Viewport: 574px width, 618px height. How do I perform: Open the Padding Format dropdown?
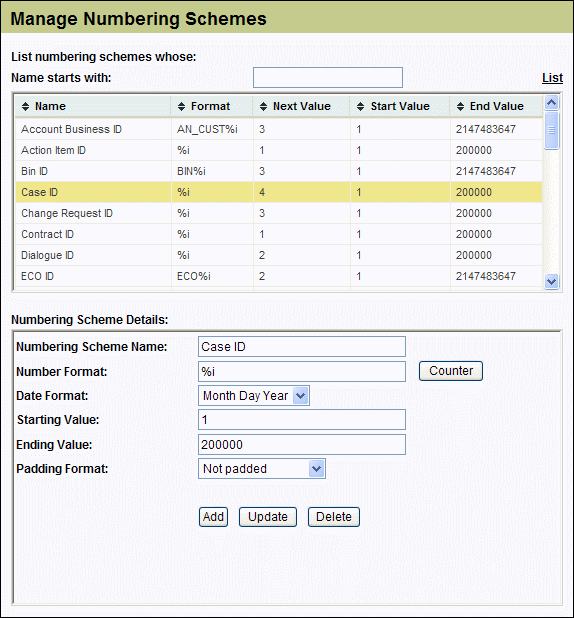coord(317,469)
